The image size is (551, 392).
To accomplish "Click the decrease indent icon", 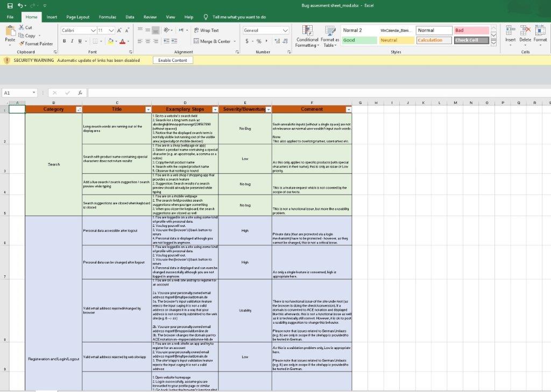I will (x=166, y=41).
